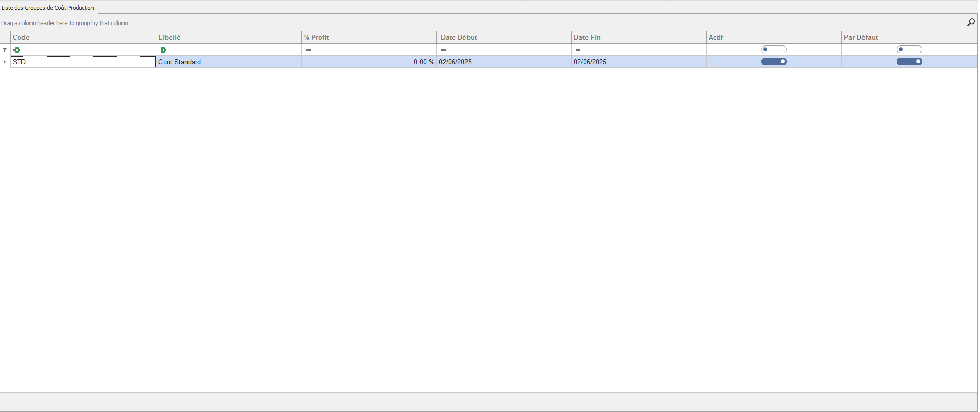This screenshot has width=980, height=412.
Task: Click the Date Début column header
Action: pyautogui.click(x=504, y=37)
